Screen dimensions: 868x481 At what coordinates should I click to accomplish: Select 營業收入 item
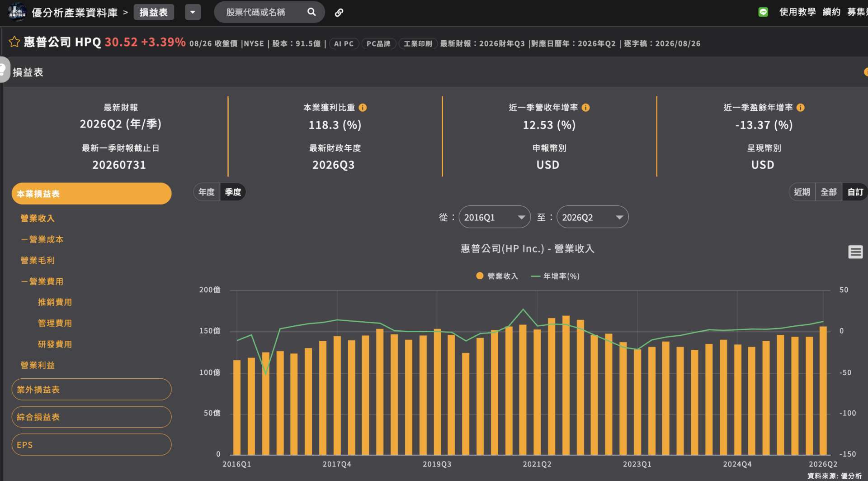tap(38, 219)
